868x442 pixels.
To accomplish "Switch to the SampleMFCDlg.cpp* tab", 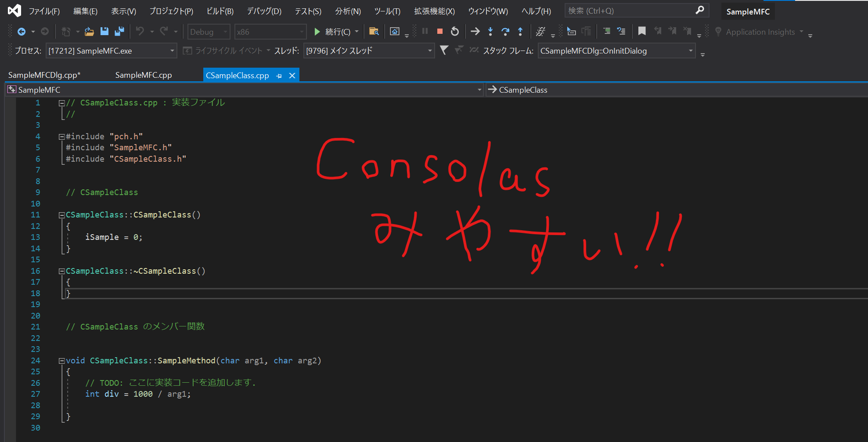I will click(x=44, y=75).
